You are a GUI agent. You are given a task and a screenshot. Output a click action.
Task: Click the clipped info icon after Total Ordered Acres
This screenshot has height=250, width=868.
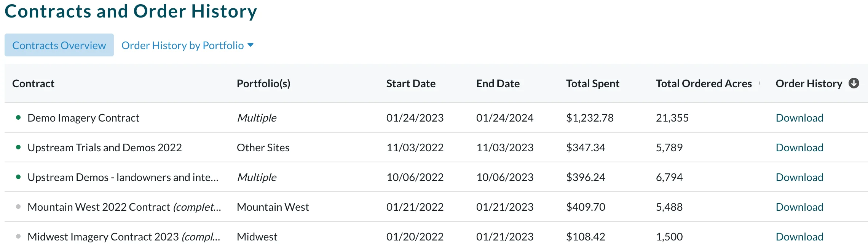click(760, 83)
